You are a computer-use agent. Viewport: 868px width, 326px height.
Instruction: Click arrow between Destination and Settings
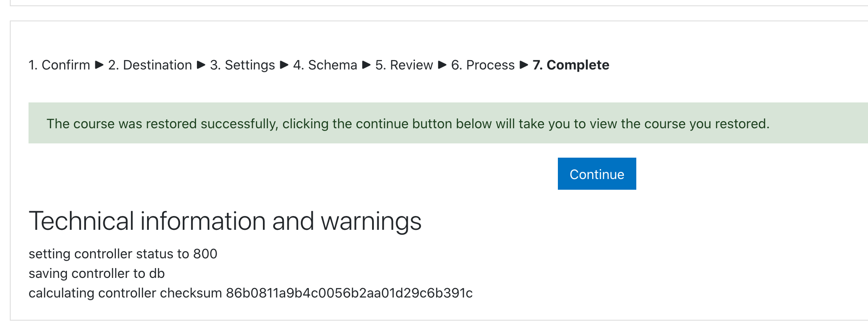[201, 65]
